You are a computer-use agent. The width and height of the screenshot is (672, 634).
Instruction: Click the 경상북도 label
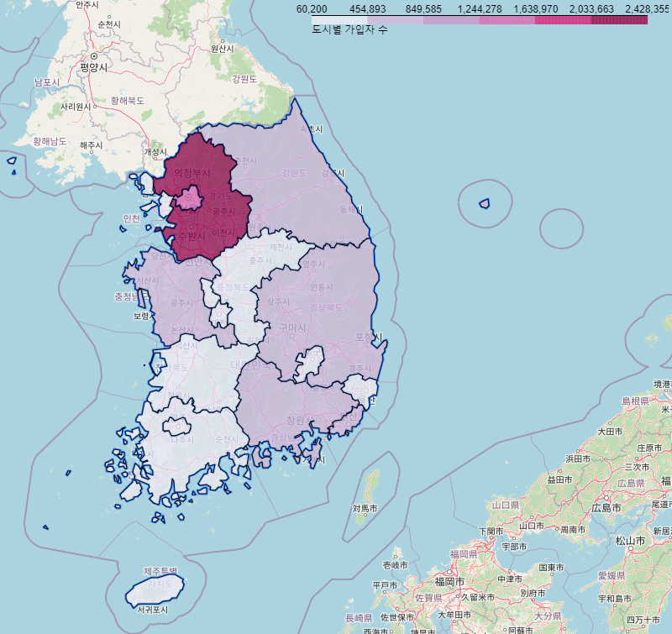pos(326,307)
